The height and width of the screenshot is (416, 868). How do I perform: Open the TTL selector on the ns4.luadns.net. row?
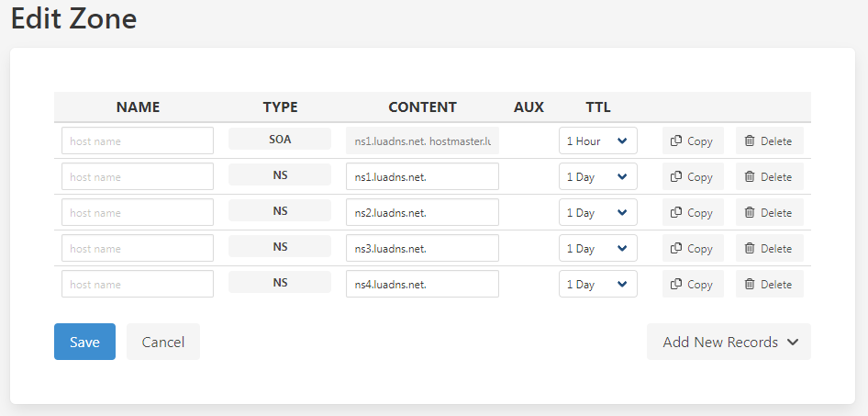[x=598, y=284]
